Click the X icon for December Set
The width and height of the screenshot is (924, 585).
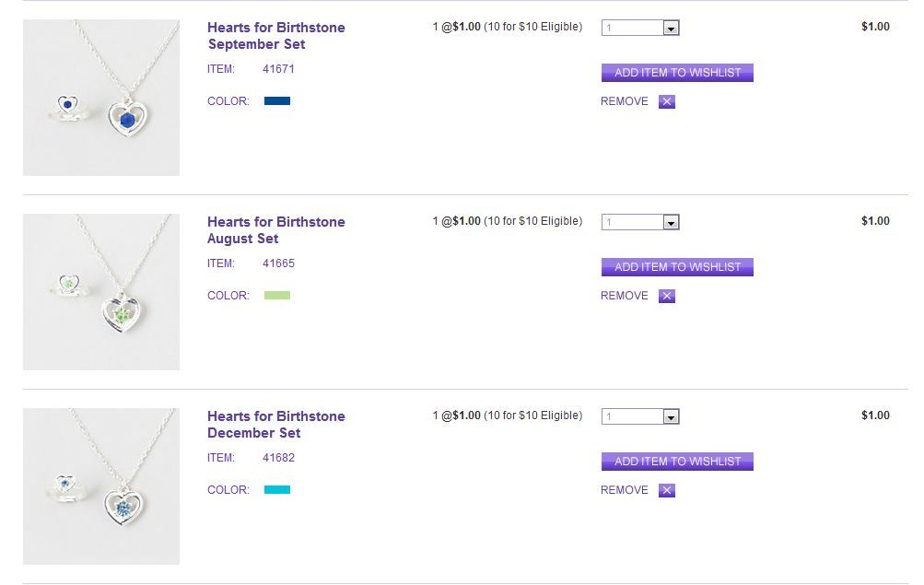click(x=667, y=490)
